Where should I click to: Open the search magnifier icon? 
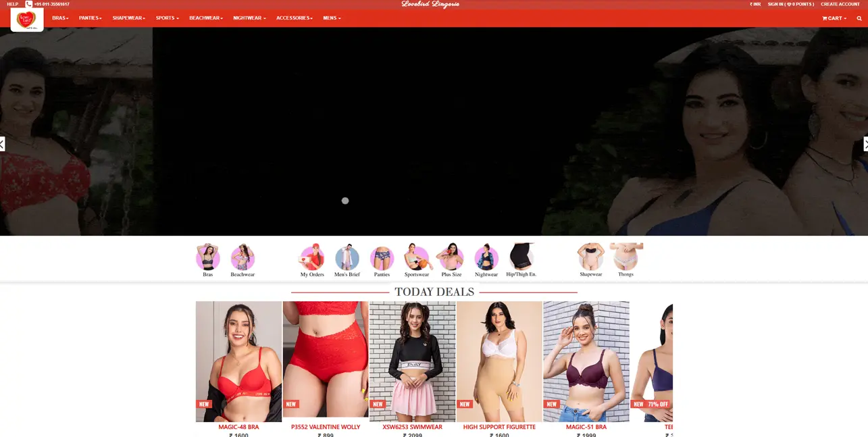859,18
